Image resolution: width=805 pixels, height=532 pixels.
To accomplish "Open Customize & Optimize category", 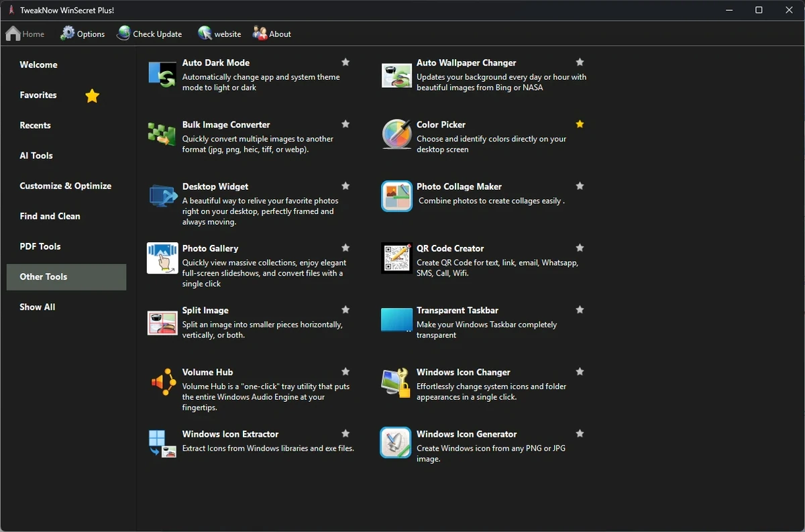I will [66, 186].
